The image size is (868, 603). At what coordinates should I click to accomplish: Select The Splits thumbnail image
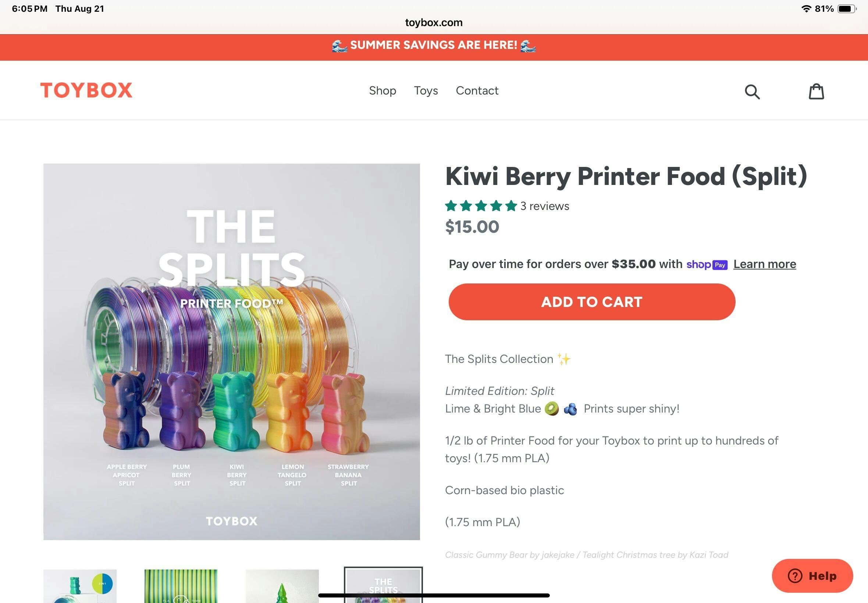tap(383, 586)
